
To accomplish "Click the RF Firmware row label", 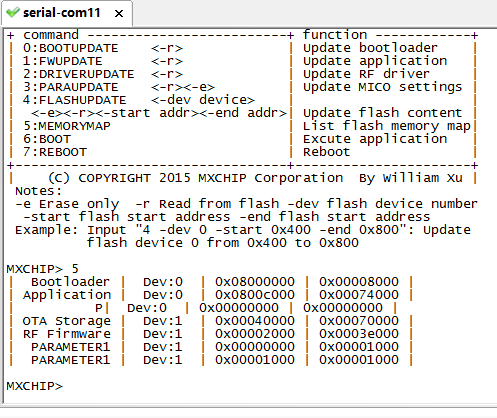I will pyautogui.click(x=67, y=334).
